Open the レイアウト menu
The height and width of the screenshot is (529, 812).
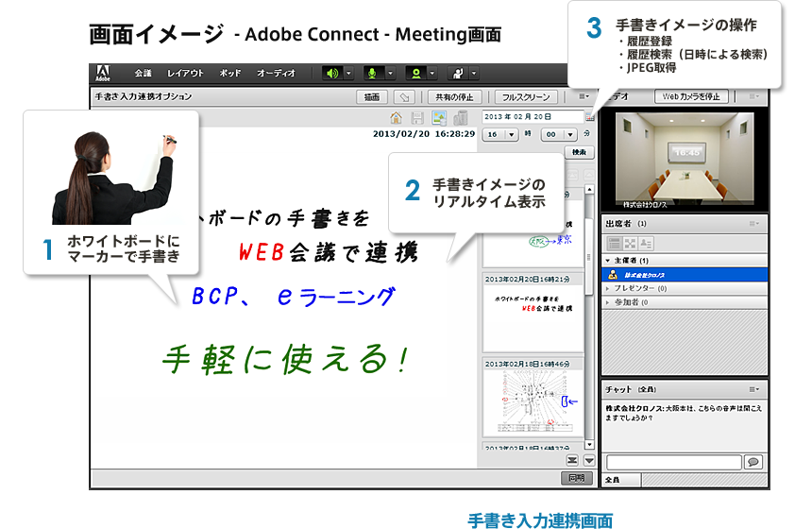185,74
